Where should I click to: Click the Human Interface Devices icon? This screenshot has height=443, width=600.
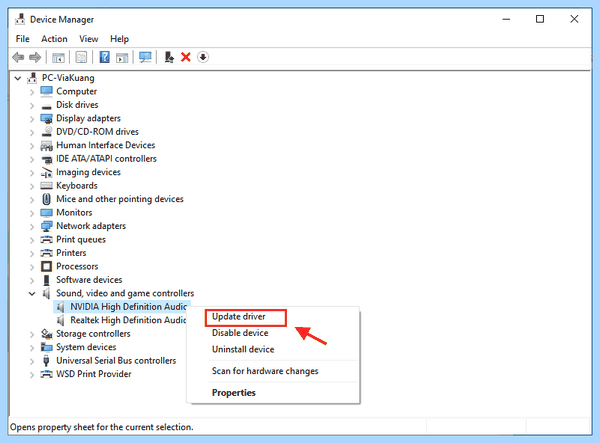(x=46, y=145)
